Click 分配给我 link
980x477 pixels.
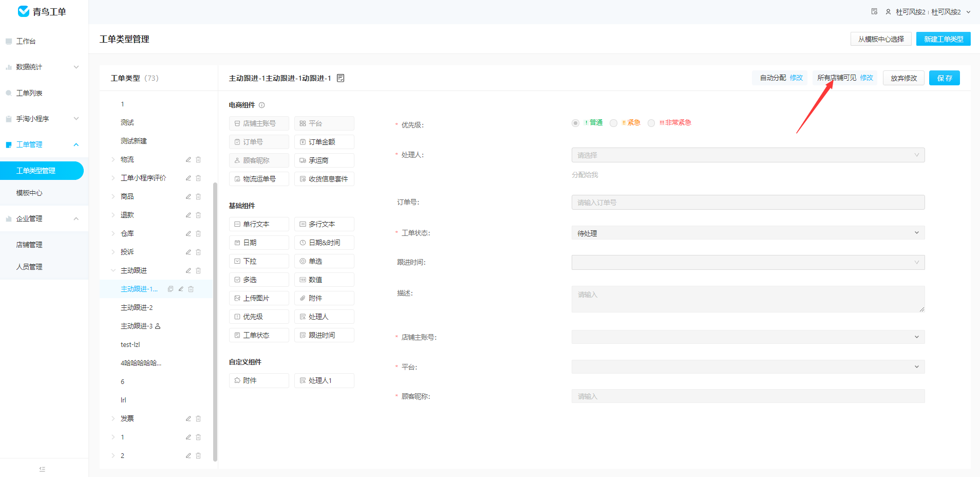click(x=585, y=175)
